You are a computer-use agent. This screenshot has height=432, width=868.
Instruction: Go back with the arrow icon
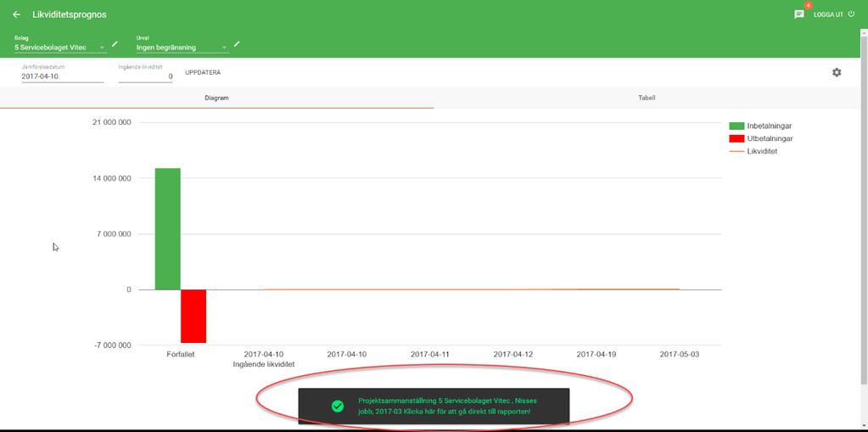point(16,15)
